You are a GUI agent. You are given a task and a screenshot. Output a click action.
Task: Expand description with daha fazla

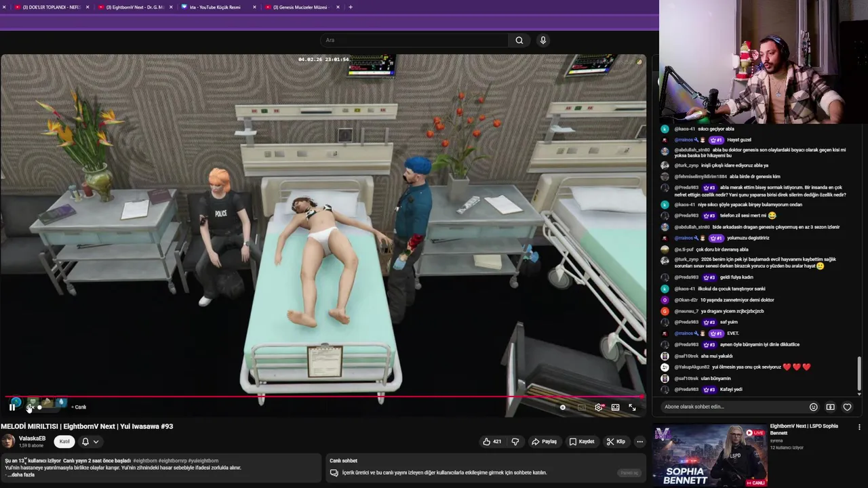coord(22,474)
